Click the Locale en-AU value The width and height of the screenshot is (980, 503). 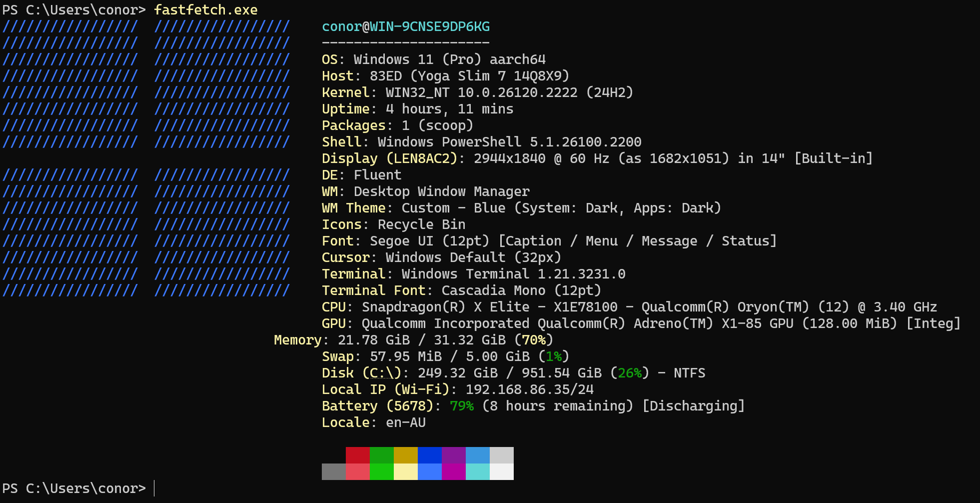click(x=405, y=422)
